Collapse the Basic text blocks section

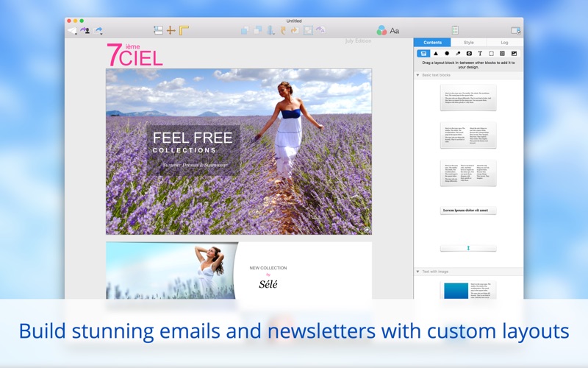(x=417, y=75)
